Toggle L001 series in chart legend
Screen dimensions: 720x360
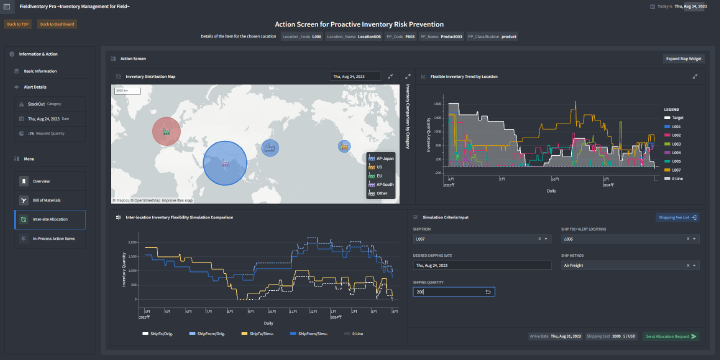click(x=673, y=126)
